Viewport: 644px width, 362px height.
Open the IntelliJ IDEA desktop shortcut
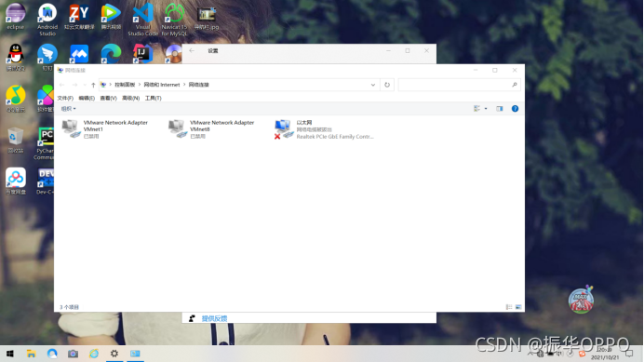pos(143,54)
